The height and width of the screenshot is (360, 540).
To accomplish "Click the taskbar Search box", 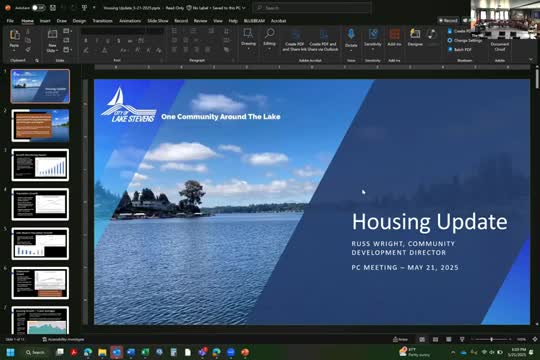I will [x=35, y=352].
